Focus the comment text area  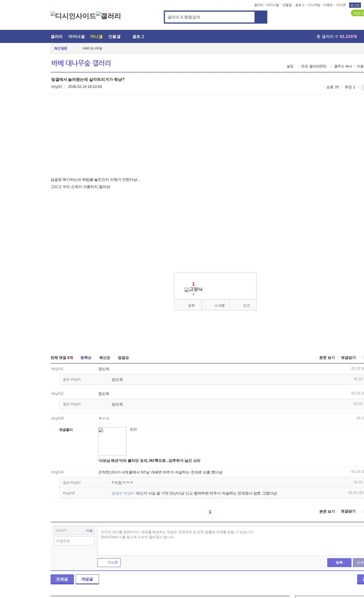(230, 541)
